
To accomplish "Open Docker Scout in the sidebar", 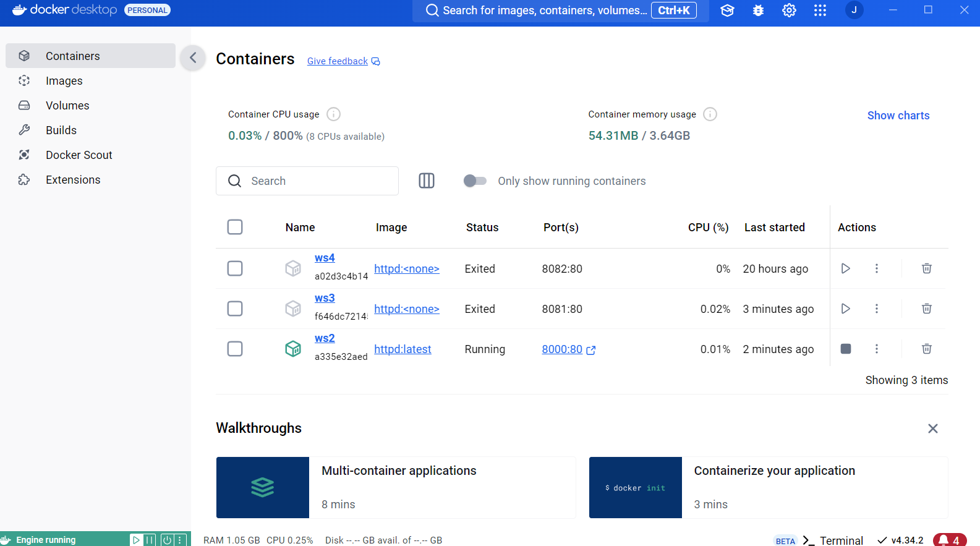I will [x=90, y=155].
